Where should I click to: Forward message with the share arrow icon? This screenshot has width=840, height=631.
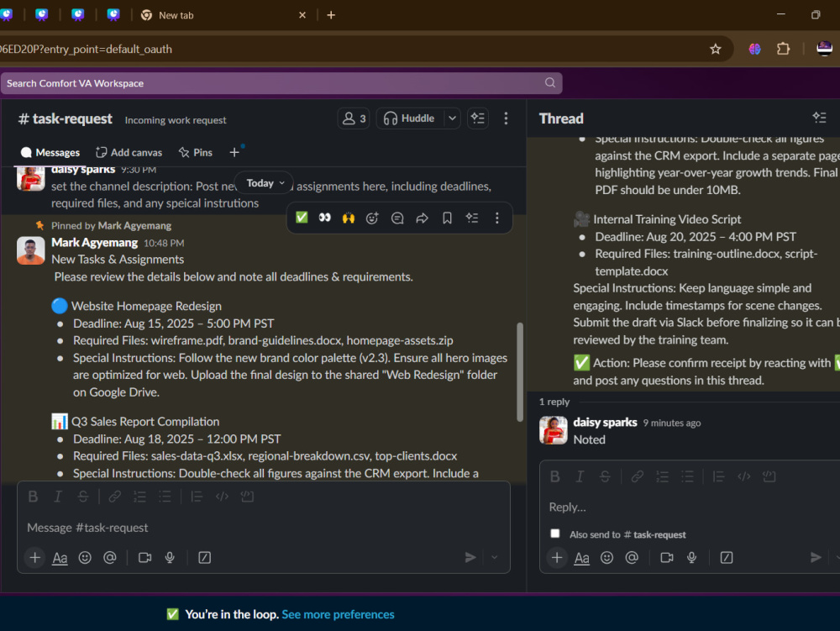coord(423,218)
